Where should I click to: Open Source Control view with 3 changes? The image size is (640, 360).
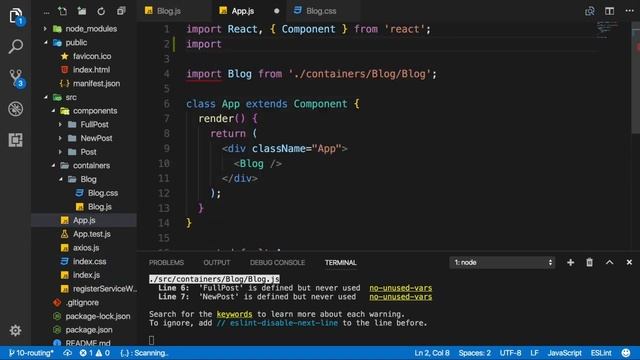[16, 78]
